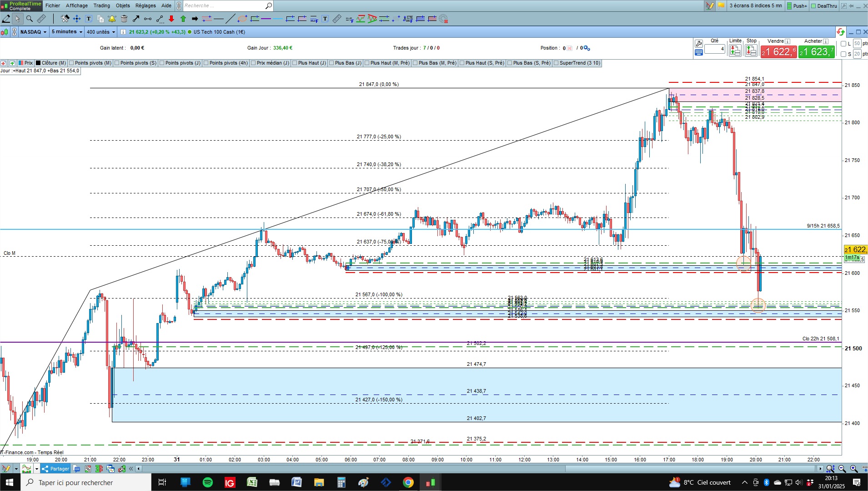Open the chart drawing mode pencil icon

[x=709, y=6]
